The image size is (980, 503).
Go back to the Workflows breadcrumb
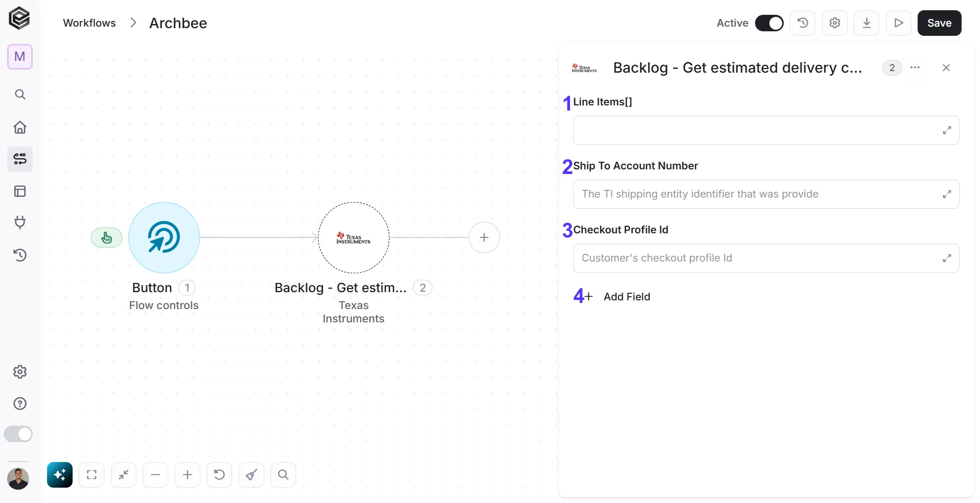89,23
